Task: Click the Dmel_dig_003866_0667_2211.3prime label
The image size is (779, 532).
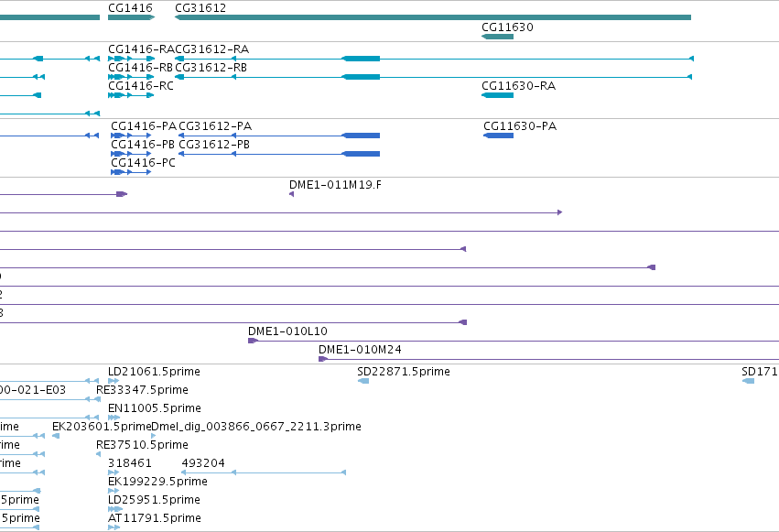Action: point(256,427)
